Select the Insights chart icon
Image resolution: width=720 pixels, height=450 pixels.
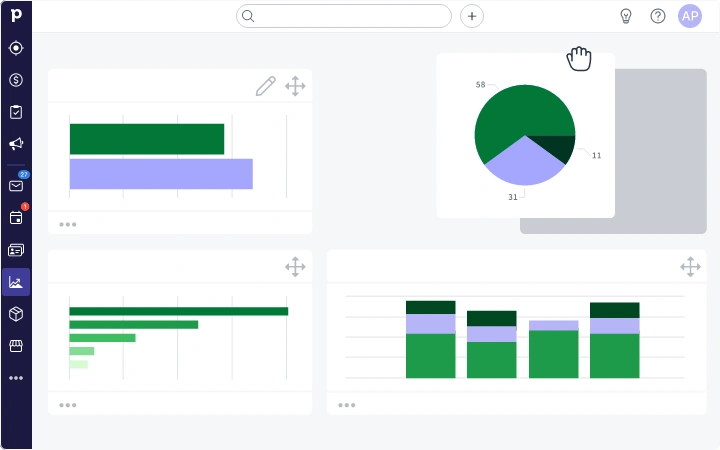tap(16, 282)
